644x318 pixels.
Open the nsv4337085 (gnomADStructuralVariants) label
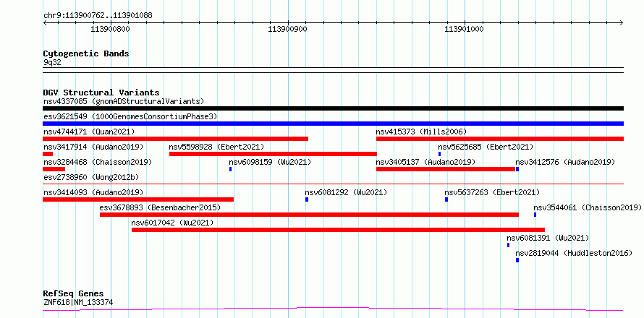tap(124, 101)
